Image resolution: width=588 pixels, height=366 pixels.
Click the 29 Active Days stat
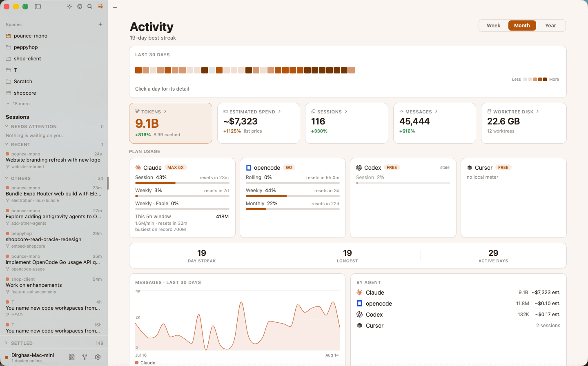pyautogui.click(x=493, y=256)
